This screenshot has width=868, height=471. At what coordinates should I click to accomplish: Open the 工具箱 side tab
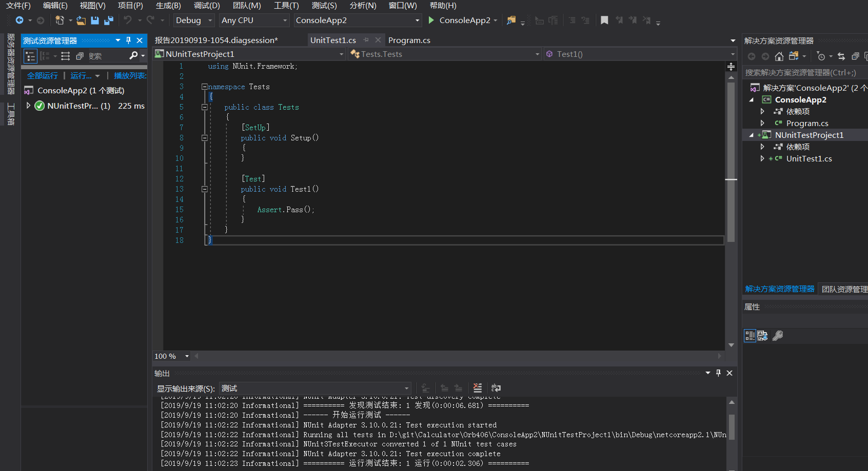[10, 114]
